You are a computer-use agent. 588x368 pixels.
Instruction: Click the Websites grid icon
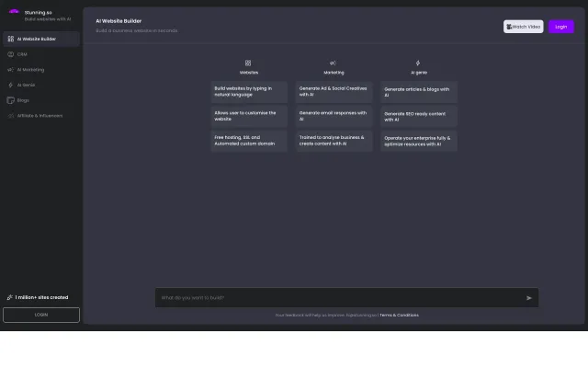click(x=248, y=63)
